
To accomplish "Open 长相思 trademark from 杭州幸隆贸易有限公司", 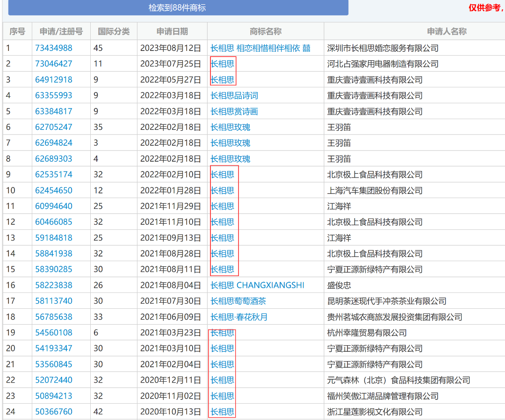I will 222,333.
